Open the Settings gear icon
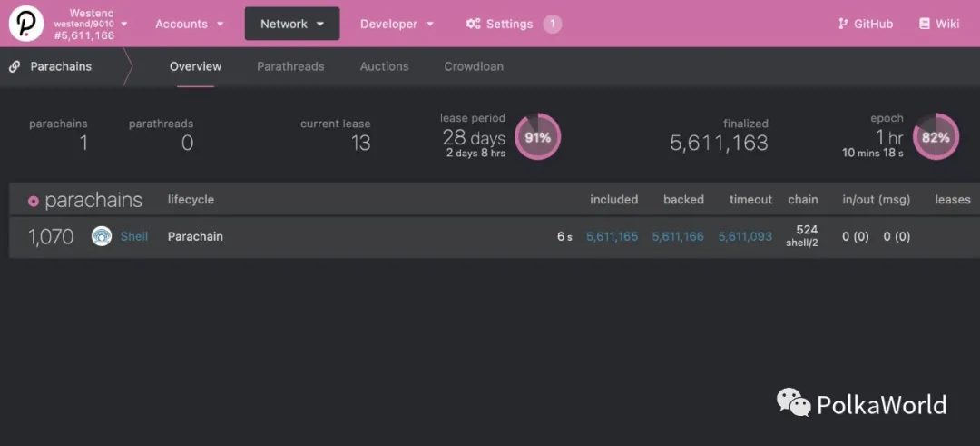The width and height of the screenshot is (980, 446). point(473,24)
